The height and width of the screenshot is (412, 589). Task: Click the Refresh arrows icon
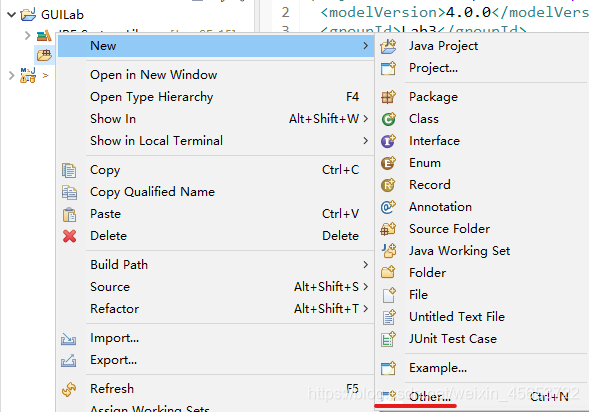tap(69, 389)
